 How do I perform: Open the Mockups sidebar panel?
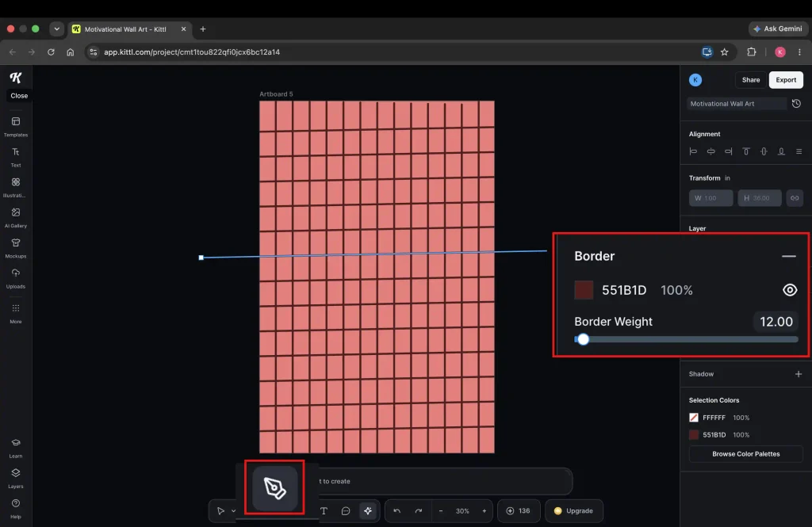click(16, 247)
